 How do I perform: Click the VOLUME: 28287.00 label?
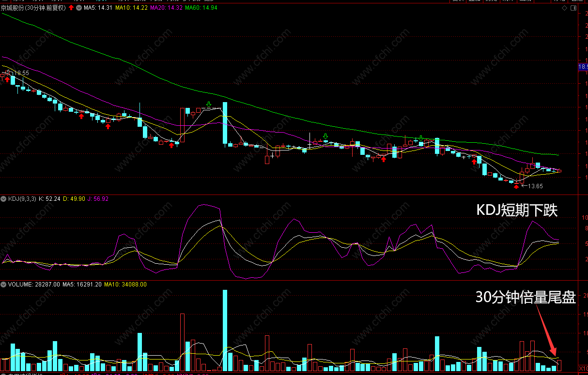34,285
